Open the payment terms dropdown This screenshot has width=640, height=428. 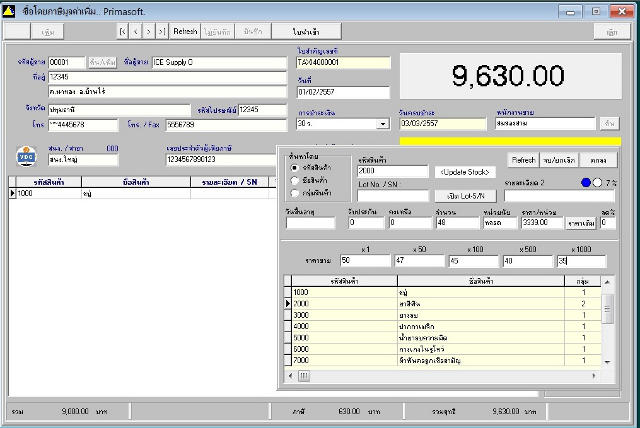(x=383, y=124)
